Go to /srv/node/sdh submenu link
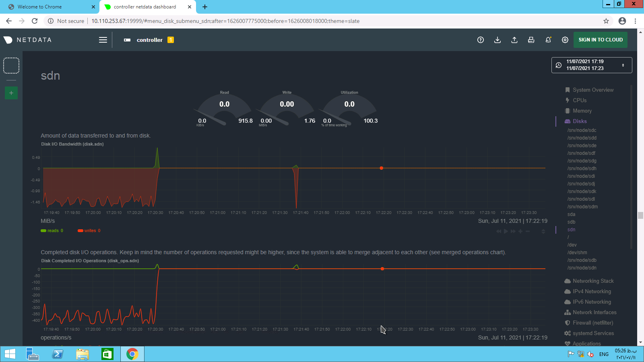Screen dimensions: 644x362 coord(582,169)
